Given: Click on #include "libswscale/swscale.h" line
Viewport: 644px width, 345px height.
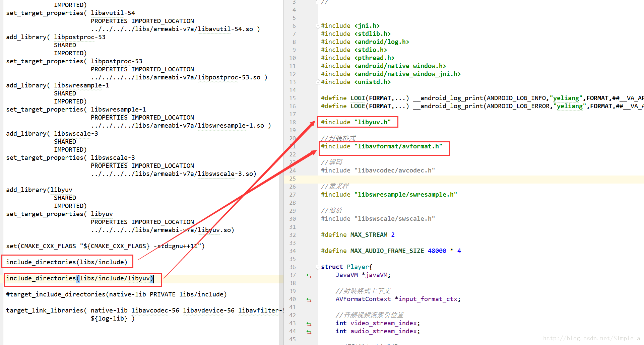Looking at the screenshot, I should point(378,218).
